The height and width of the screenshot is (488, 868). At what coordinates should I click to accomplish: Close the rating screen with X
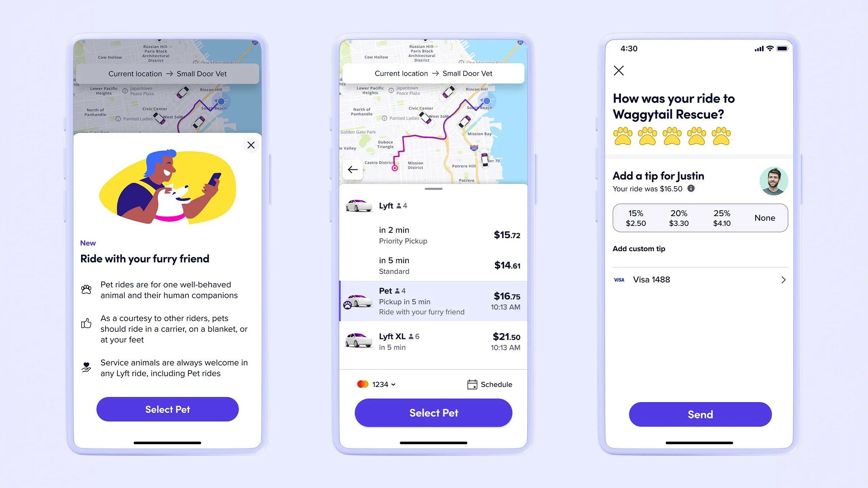click(619, 71)
